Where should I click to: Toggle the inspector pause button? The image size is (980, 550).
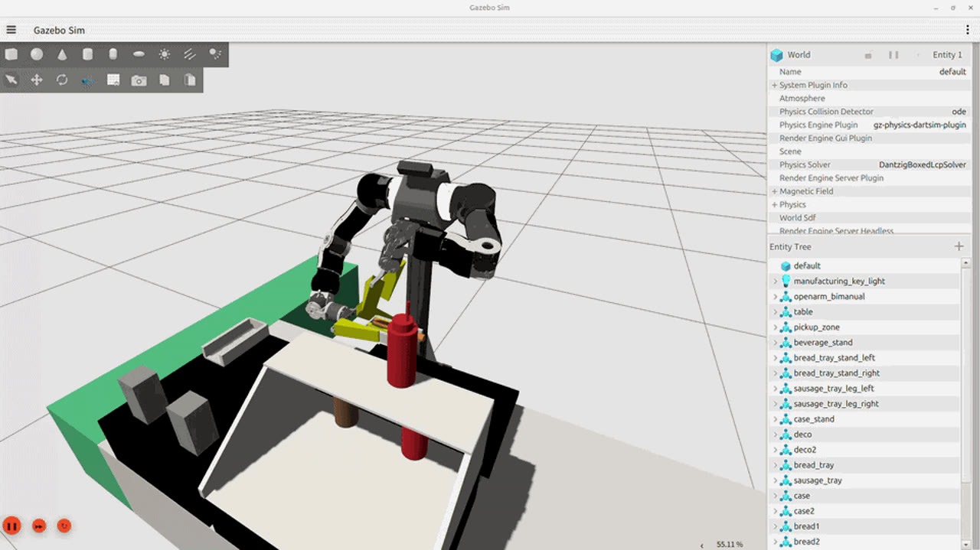[x=893, y=55]
